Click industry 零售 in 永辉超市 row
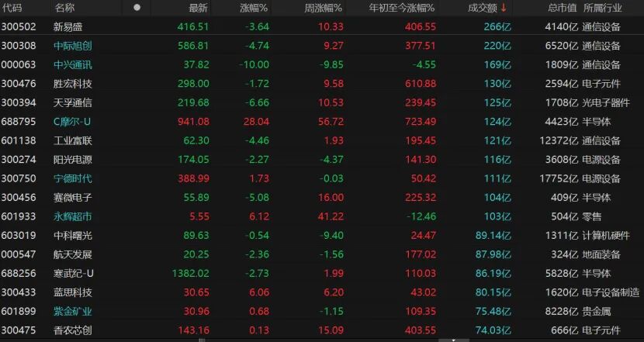644x342 pixels. pos(592,216)
